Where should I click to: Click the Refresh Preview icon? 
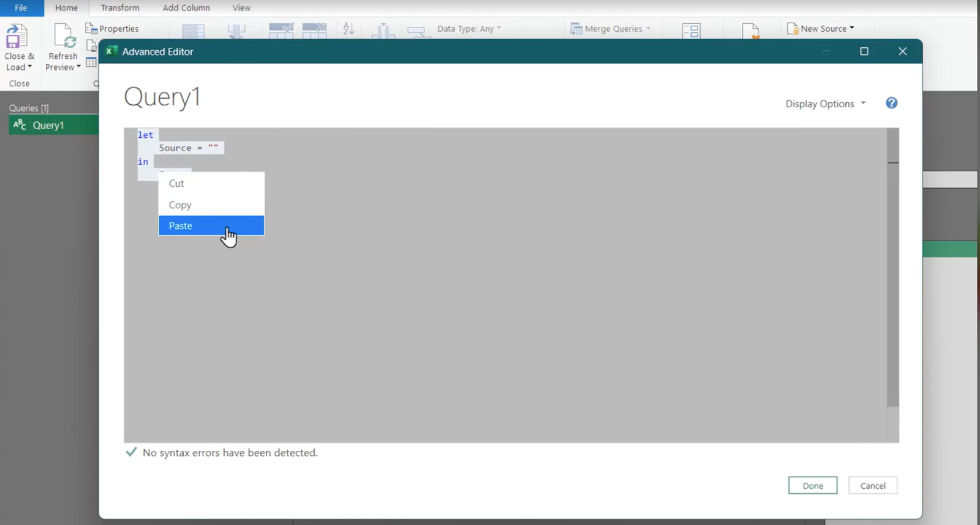(x=64, y=37)
